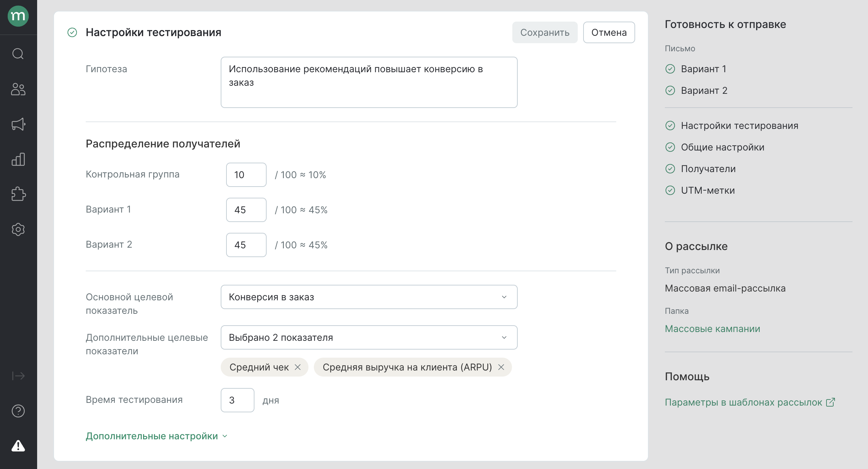Select 'Вариант 1' under Письмо
Screen dimensions: 868x469
[x=704, y=69]
